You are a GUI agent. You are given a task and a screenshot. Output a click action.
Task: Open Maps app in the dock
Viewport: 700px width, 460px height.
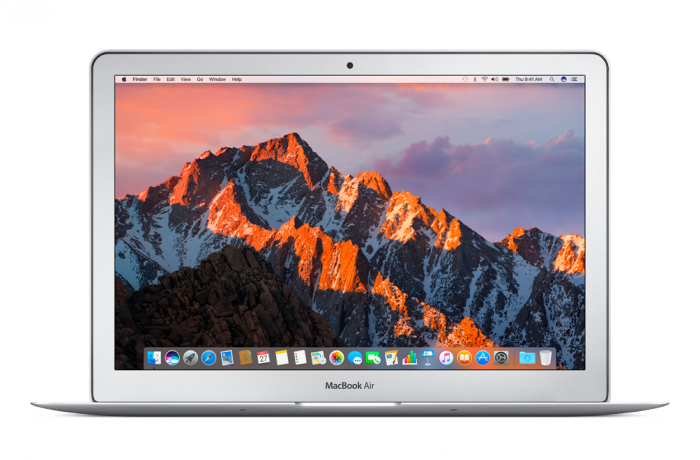click(318, 358)
